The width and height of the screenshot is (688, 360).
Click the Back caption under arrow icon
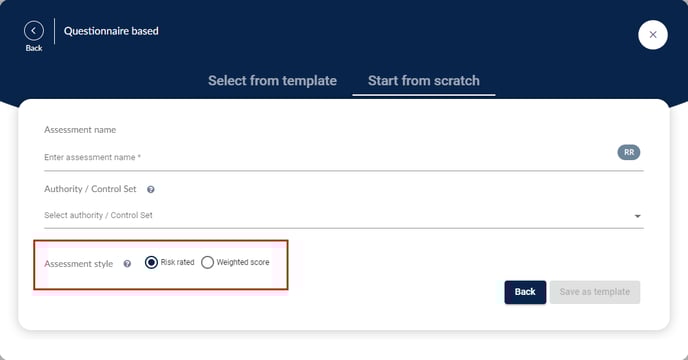(34, 48)
